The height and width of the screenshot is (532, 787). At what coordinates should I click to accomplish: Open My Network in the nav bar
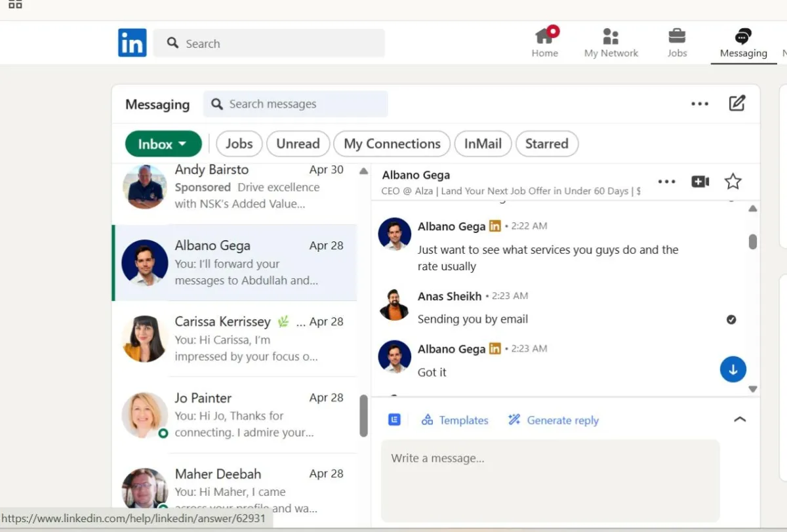click(611, 43)
